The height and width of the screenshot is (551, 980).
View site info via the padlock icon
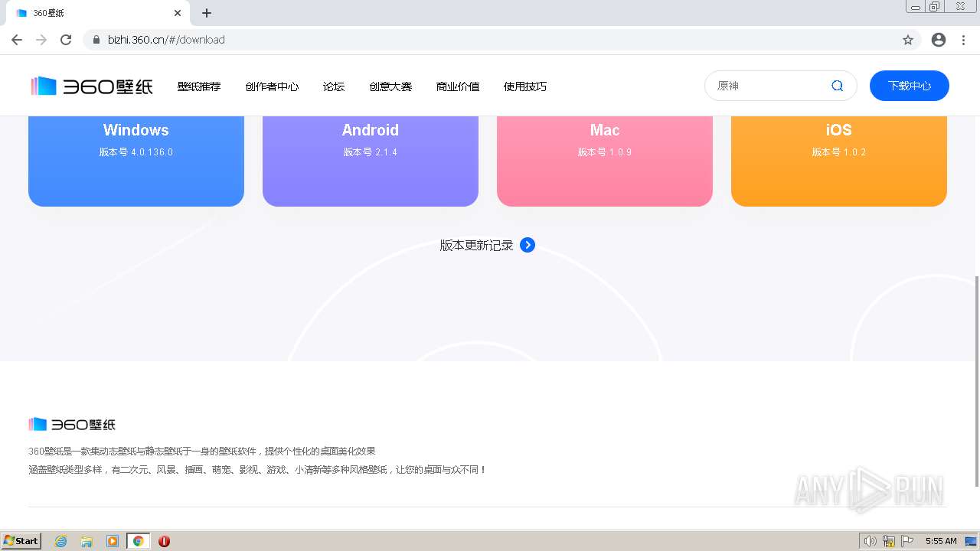[96, 40]
